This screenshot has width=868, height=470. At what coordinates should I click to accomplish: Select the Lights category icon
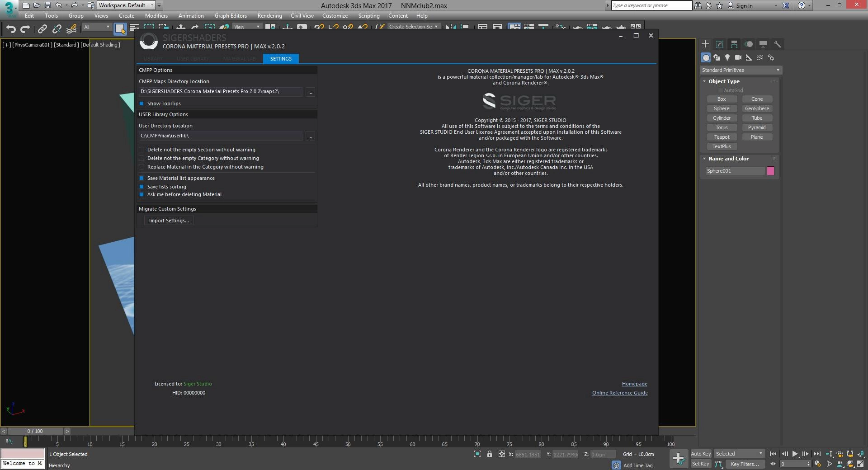[727, 57]
